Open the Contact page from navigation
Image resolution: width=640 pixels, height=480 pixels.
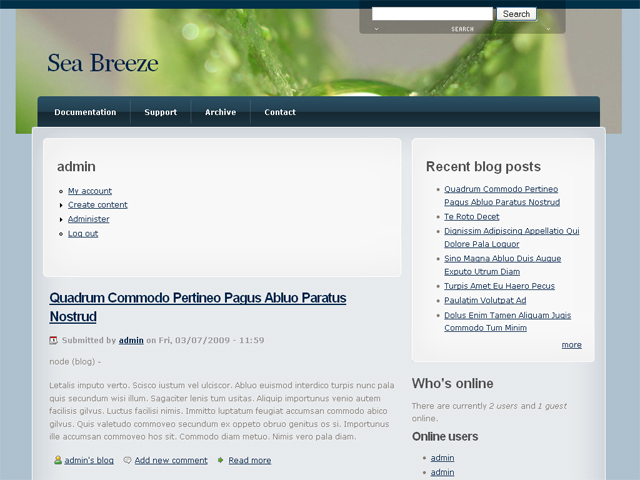[280, 112]
